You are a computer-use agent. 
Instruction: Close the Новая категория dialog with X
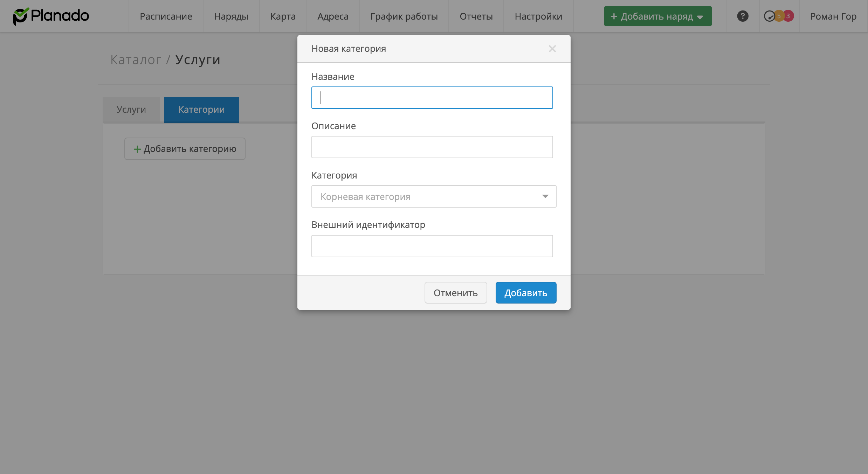point(552,49)
